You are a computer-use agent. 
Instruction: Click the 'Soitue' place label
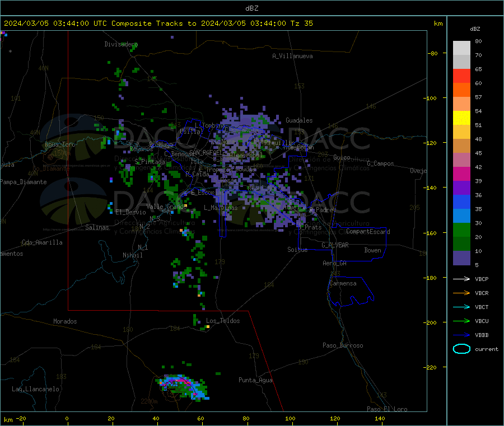297,250
